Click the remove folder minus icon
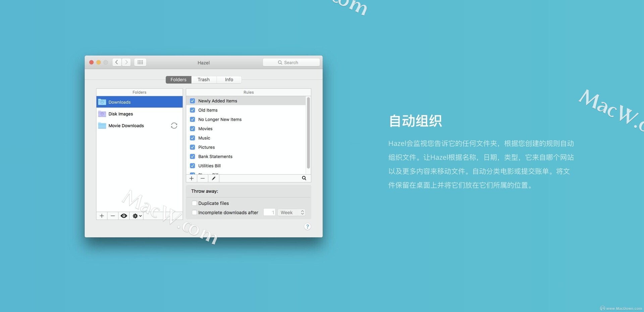This screenshot has width=644, height=312. tap(113, 216)
